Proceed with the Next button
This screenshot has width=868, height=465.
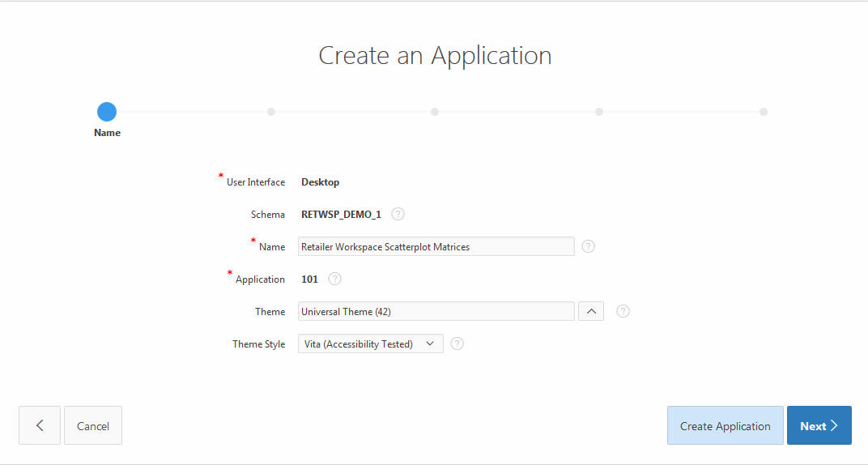point(819,425)
